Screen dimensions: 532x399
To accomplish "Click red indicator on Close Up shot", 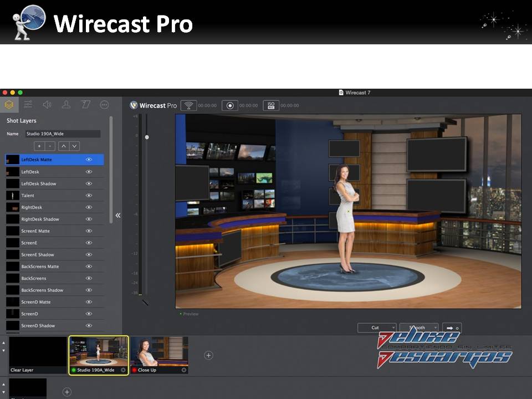I will (x=134, y=370).
